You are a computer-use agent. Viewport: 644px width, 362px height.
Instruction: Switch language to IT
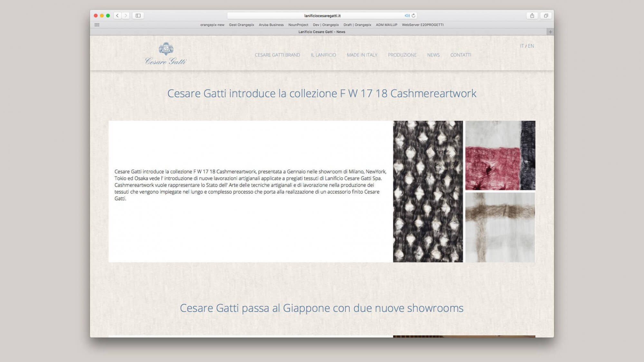click(x=522, y=46)
